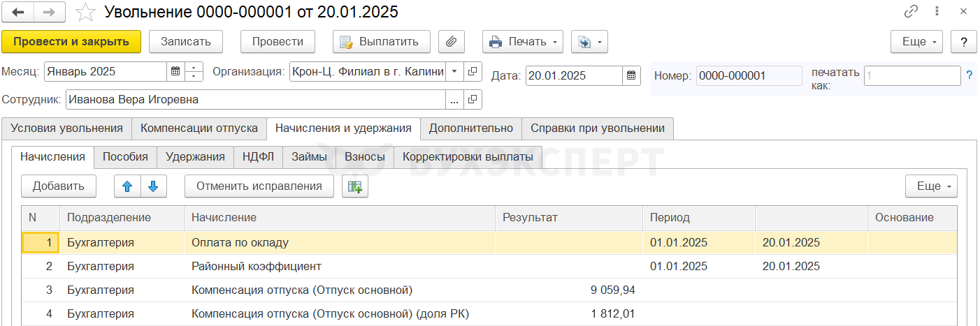Open the Организация record with open button

pyautogui.click(x=473, y=71)
